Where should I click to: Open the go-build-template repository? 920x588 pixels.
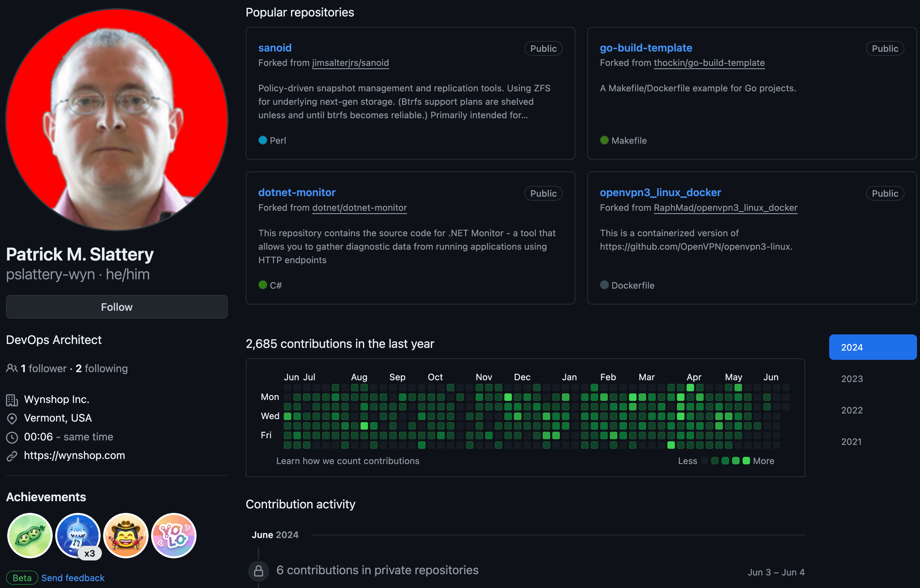[x=646, y=47]
